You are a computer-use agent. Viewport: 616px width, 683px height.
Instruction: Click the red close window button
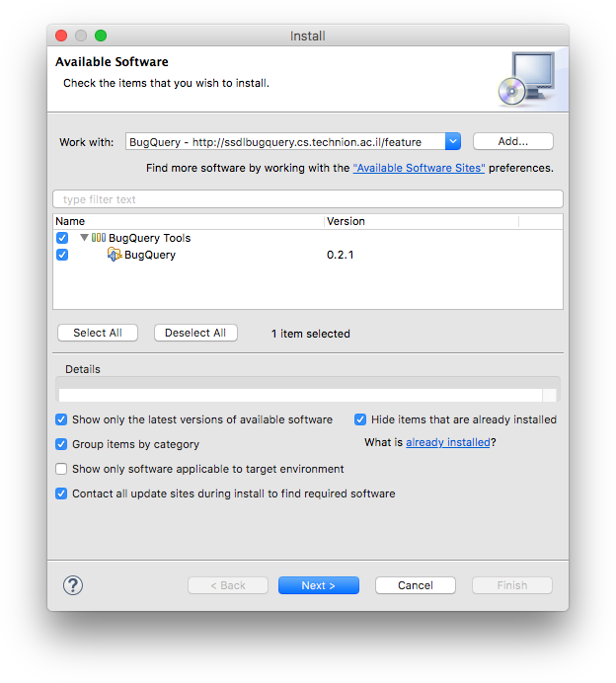coord(61,36)
